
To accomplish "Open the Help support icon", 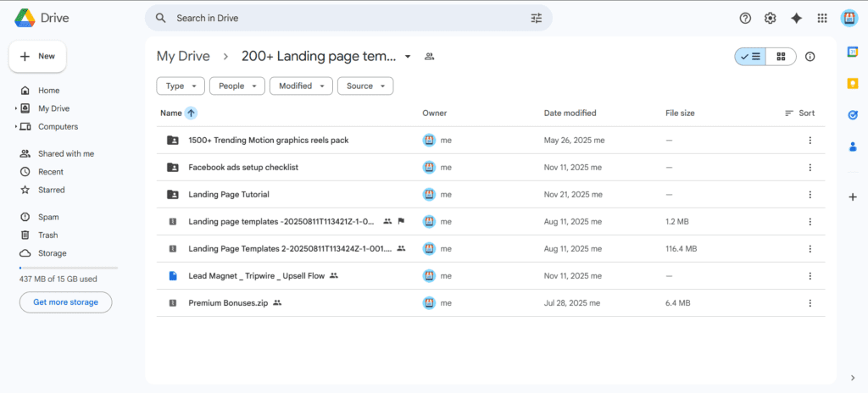I will click(745, 18).
